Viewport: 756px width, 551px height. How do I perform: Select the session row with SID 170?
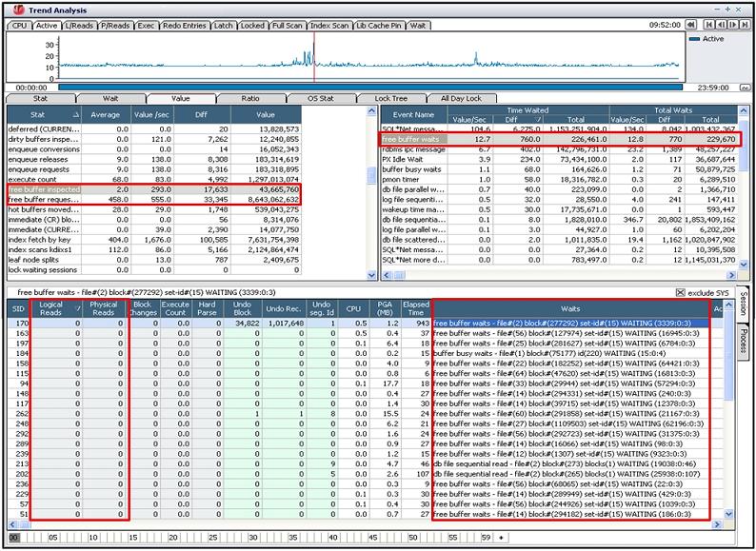(x=366, y=323)
